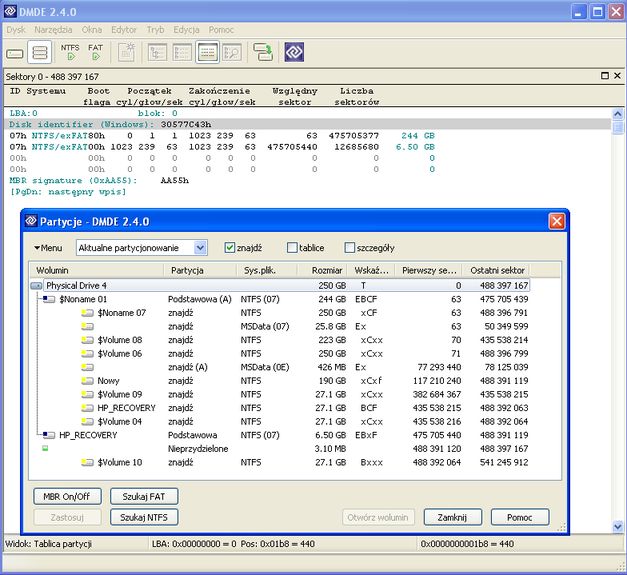Image resolution: width=627 pixels, height=575 pixels.
Task: Enable the tablice checkbox
Action: coord(292,248)
